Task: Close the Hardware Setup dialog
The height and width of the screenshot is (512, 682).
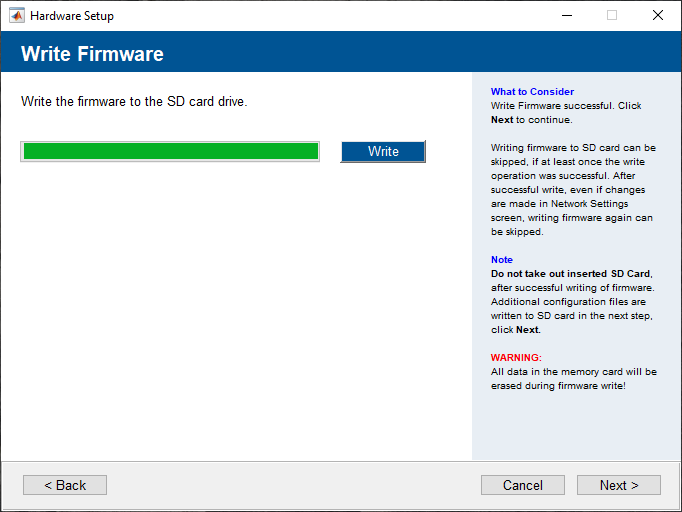Action: point(657,16)
